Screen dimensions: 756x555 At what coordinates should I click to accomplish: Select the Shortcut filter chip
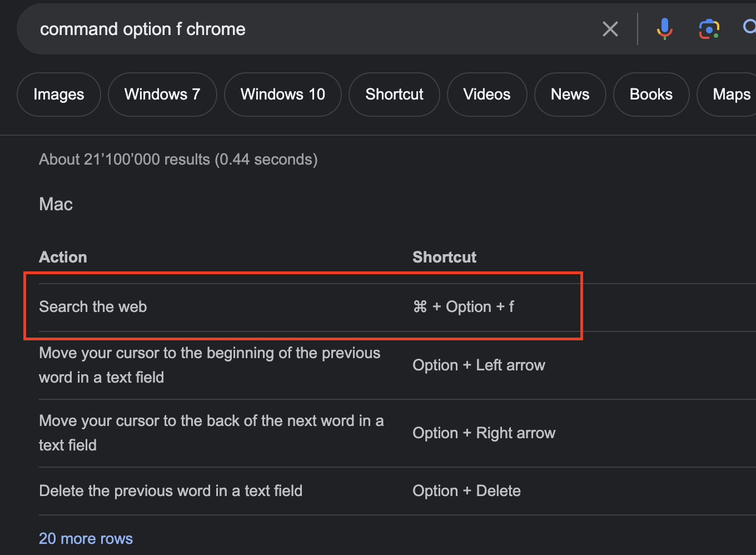click(394, 94)
